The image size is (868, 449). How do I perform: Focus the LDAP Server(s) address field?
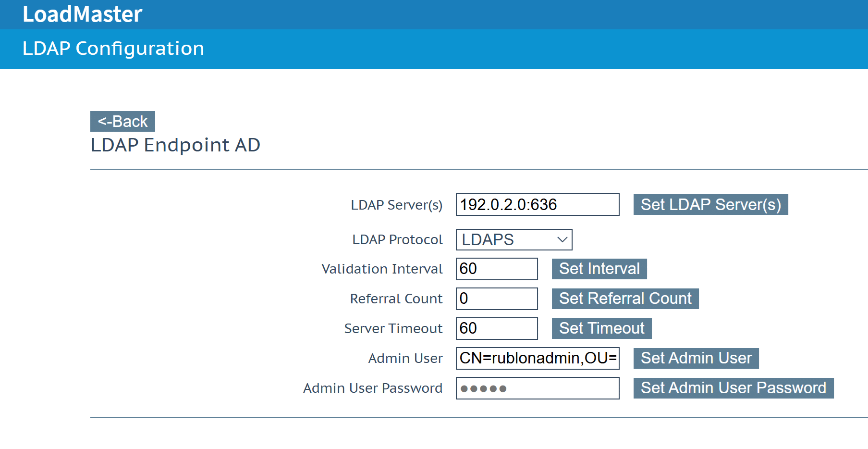537,205
